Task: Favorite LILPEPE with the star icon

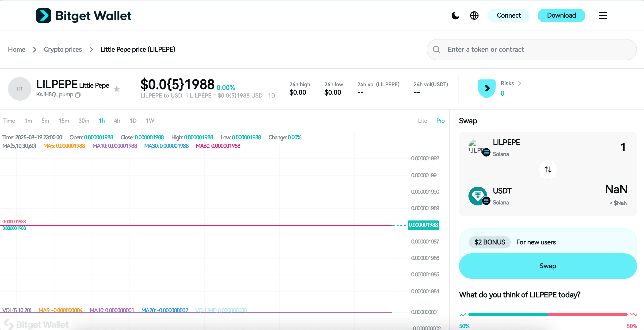Action: click(x=116, y=89)
